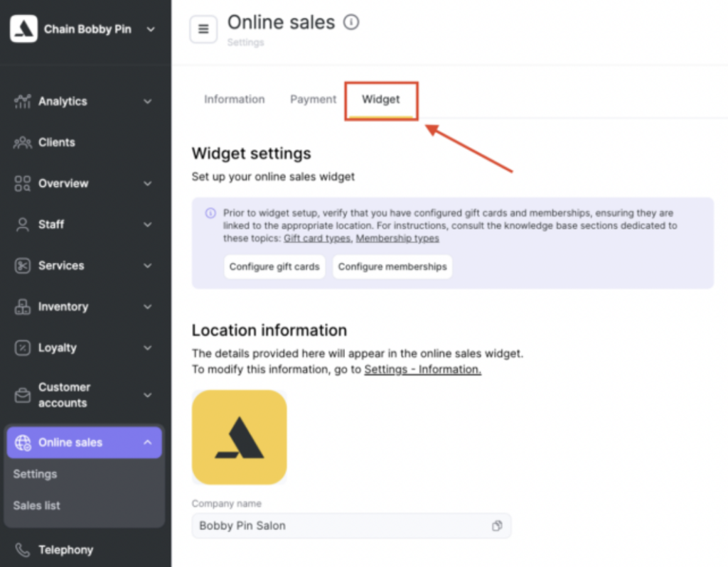
Task: Click the yellow company logo thumbnail
Action: click(x=239, y=437)
